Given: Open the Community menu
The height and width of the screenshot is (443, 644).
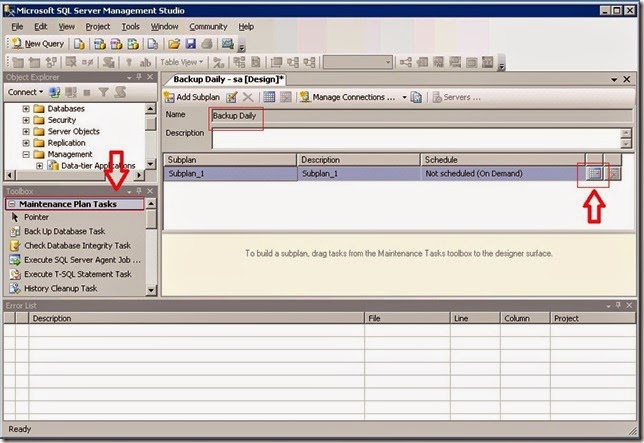Looking at the screenshot, I should (208, 27).
